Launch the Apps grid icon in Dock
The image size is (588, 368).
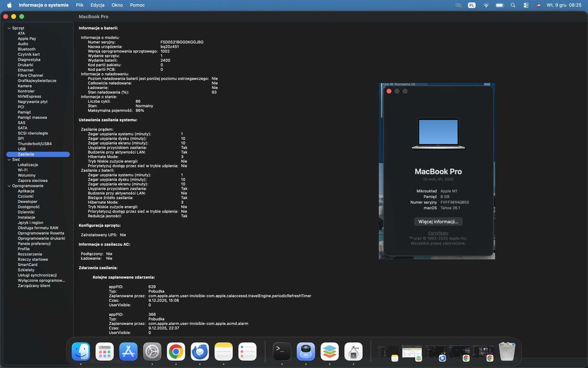tap(105, 352)
